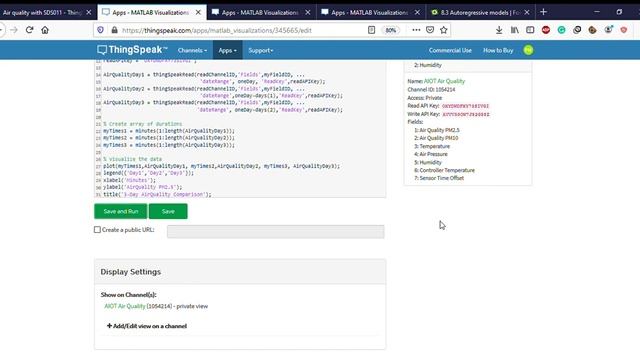The image size is (640, 360).
Task: Click the green Save button
Action: pos(168,211)
